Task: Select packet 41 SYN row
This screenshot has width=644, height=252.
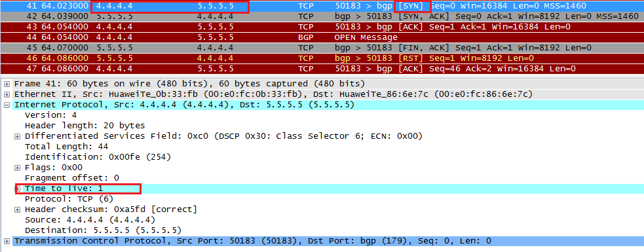Action: point(322,6)
